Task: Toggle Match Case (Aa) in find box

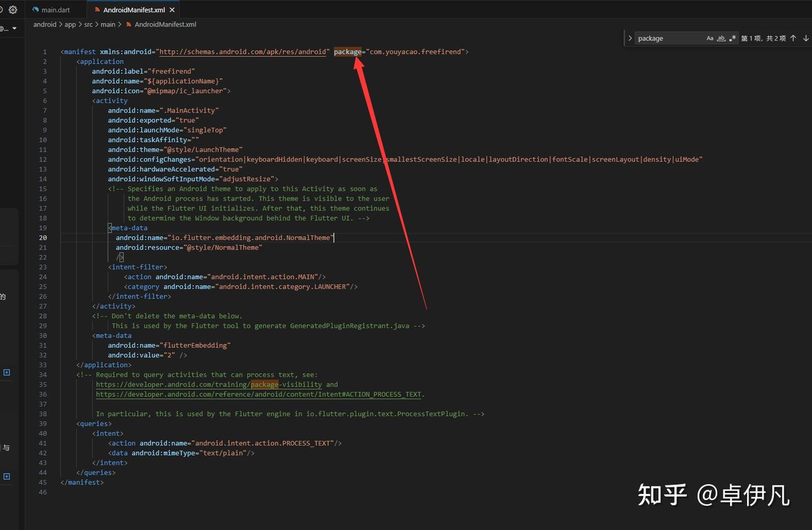Action: click(710, 38)
